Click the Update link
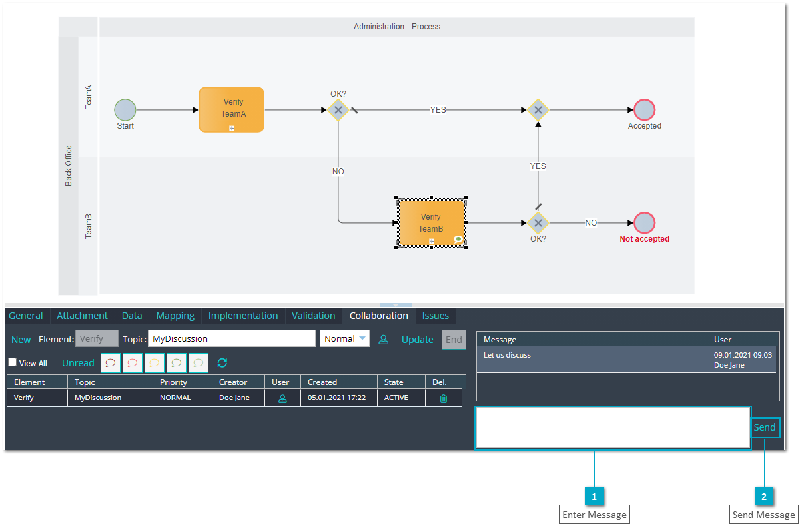The height and width of the screenshot is (532, 806). click(x=418, y=339)
